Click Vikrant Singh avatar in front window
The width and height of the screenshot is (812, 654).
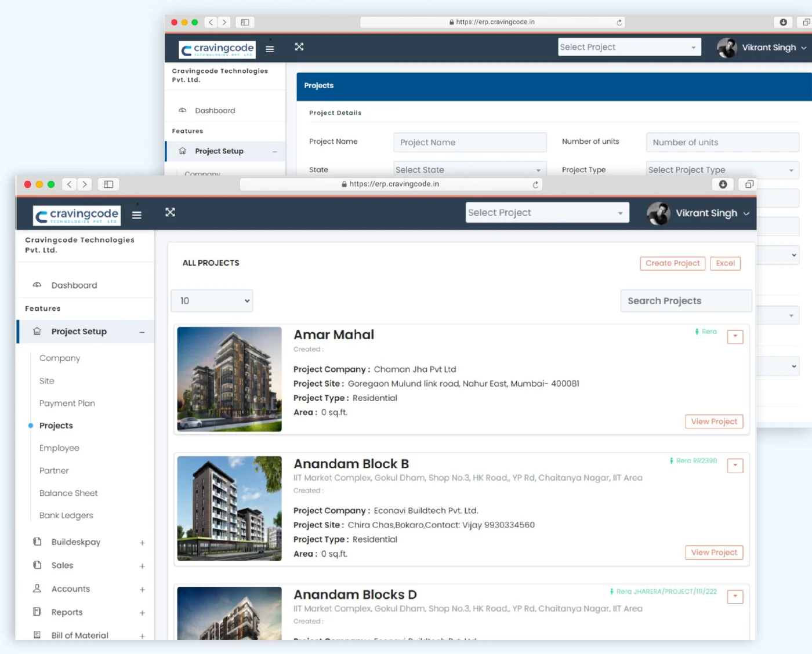pos(658,213)
